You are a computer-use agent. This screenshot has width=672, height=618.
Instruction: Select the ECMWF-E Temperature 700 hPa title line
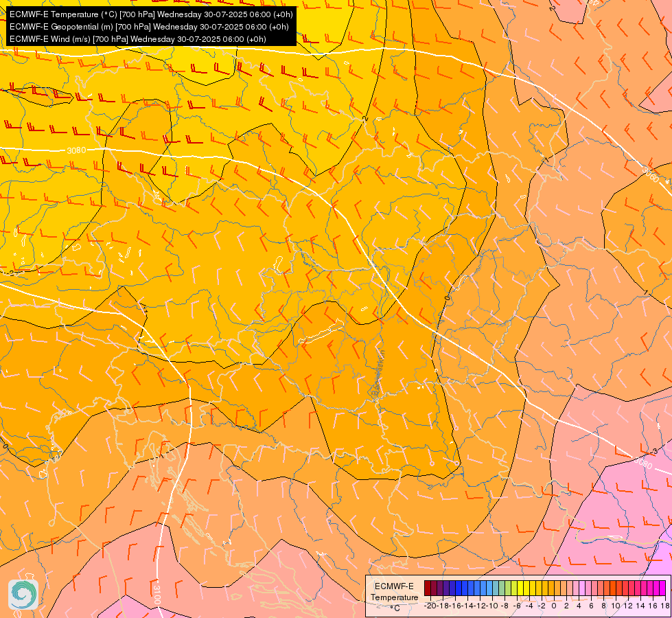pyautogui.click(x=151, y=14)
